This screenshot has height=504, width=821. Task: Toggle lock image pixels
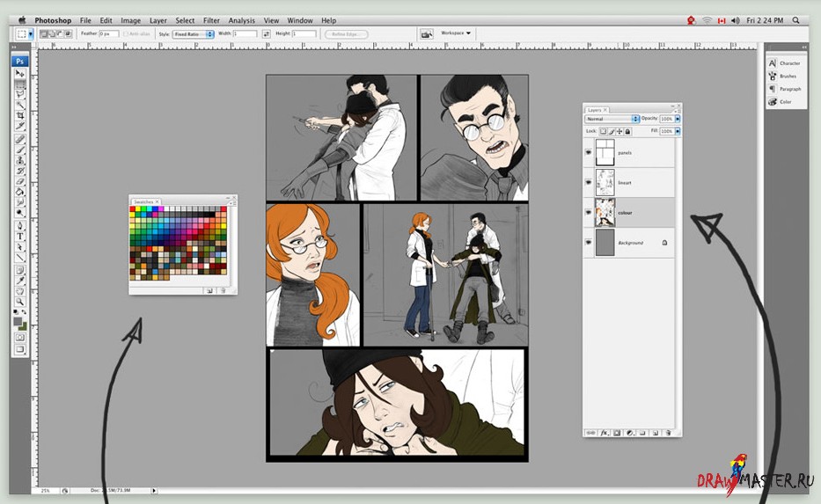coord(611,131)
